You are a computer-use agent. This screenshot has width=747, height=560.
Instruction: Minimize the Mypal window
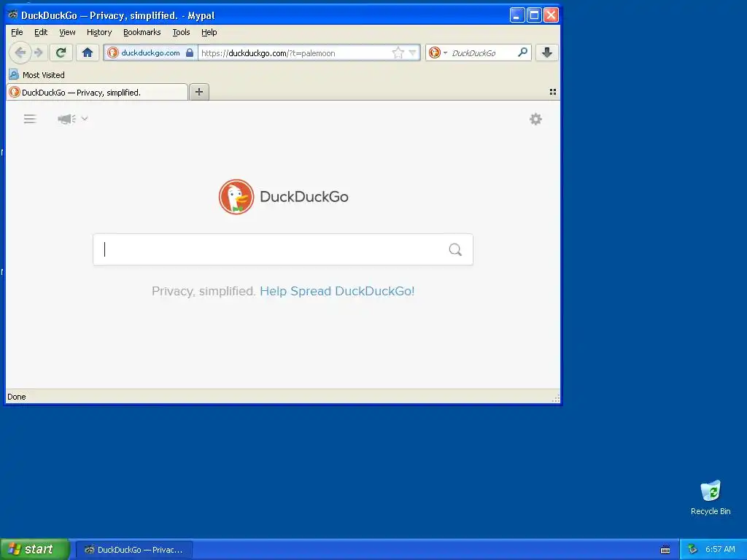tap(517, 15)
